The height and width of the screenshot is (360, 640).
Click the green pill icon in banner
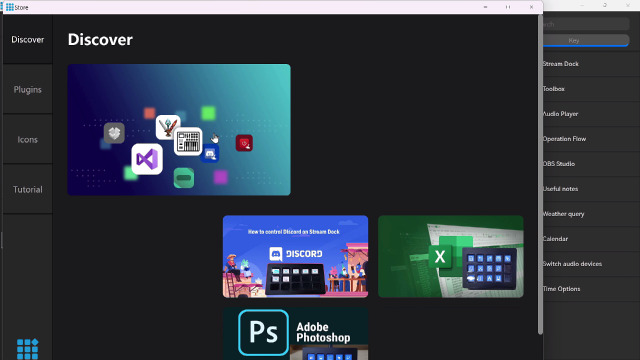click(x=184, y=178)
